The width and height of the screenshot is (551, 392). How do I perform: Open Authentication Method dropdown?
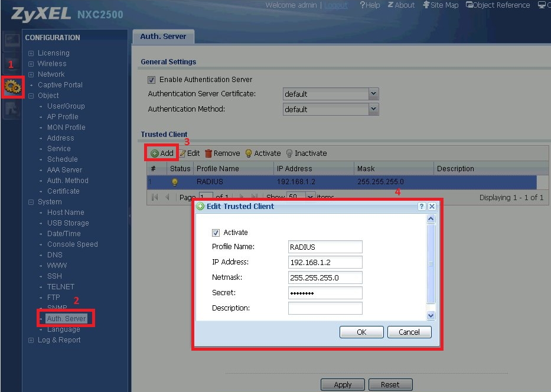pos(373,109)
